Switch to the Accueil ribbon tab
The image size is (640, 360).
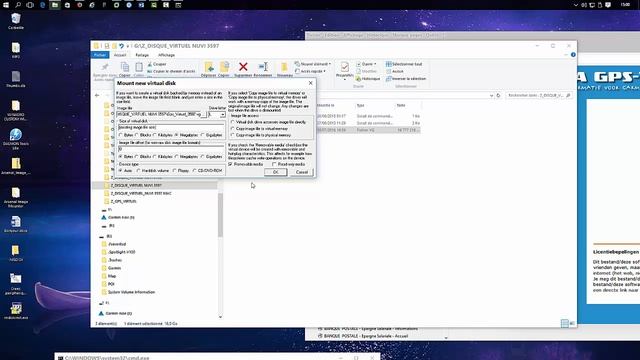click(x=120, y=55)
